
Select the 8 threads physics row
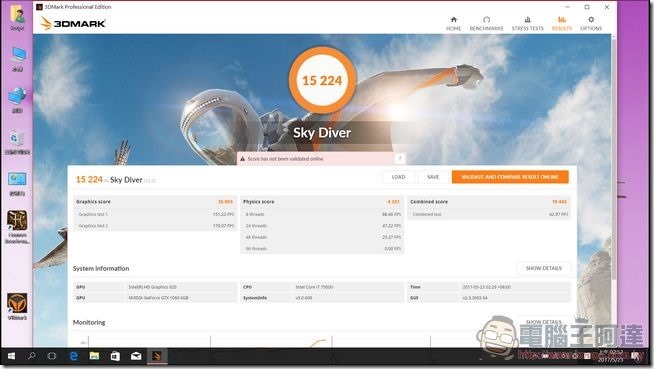(x=322, y=214)
